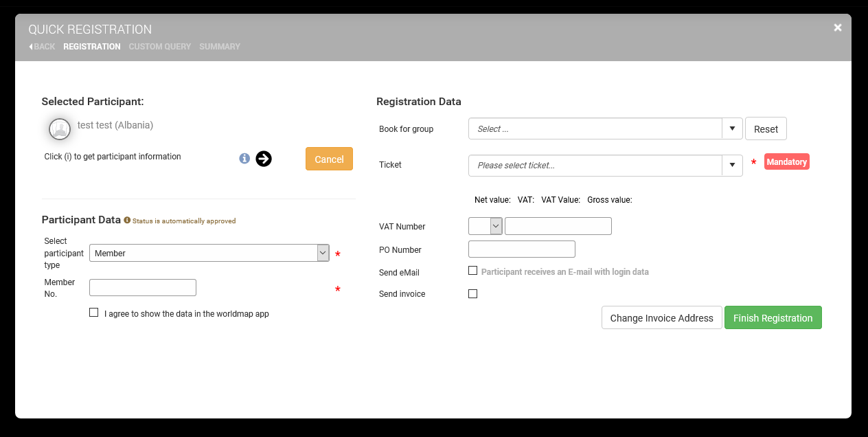Switch to the Custom Query step
The width and height of the screenshot is (868, 437).
pos(159,47)
